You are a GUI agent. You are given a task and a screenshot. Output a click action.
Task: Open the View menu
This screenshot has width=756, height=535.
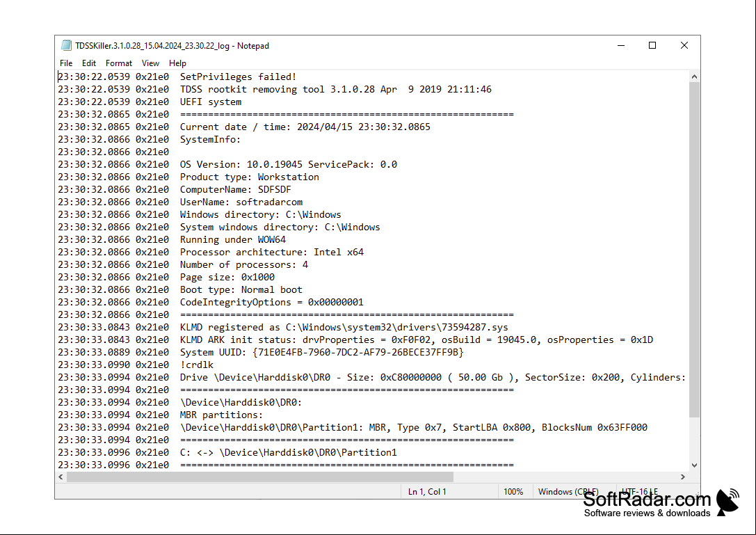coord(150,63)
